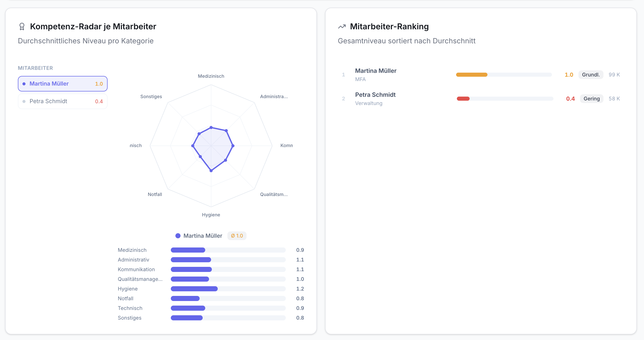Click the Qualitätsm... radar axis label

[274, 194]
